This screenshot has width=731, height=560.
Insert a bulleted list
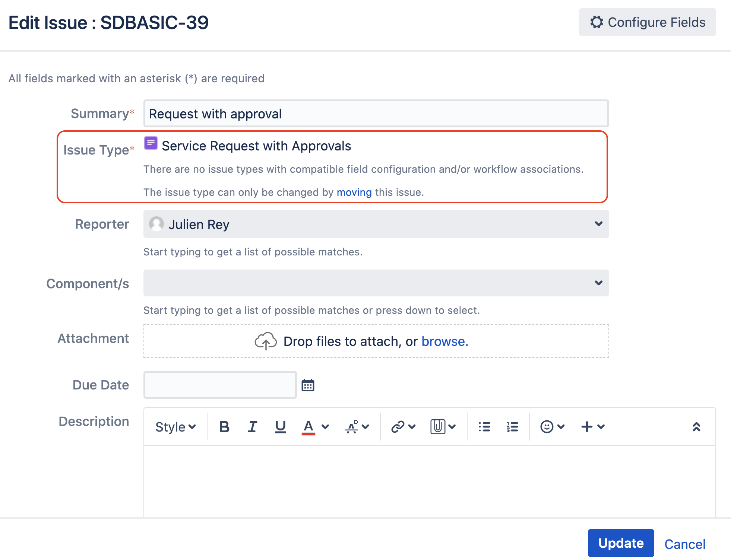(x=484, y=427)
